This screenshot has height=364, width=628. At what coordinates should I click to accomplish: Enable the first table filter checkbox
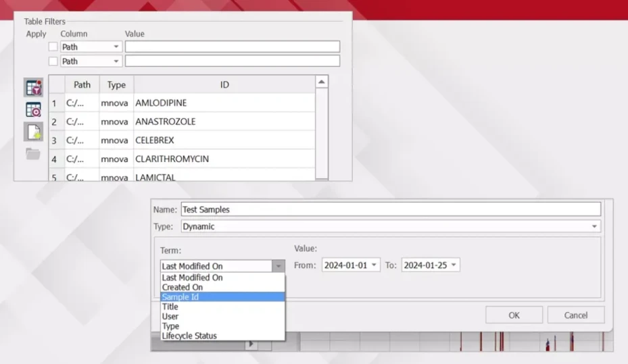click(53, 47)
